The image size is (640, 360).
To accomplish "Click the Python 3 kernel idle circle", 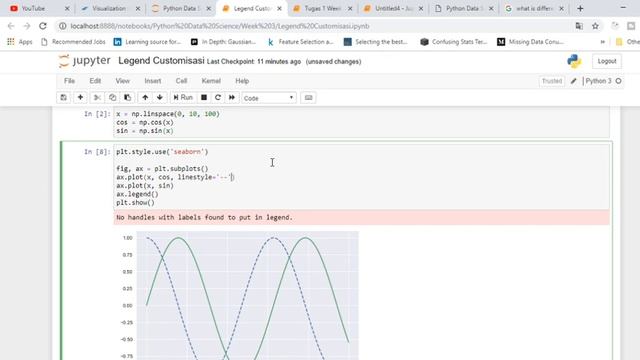I will click(x=618, y=81).
